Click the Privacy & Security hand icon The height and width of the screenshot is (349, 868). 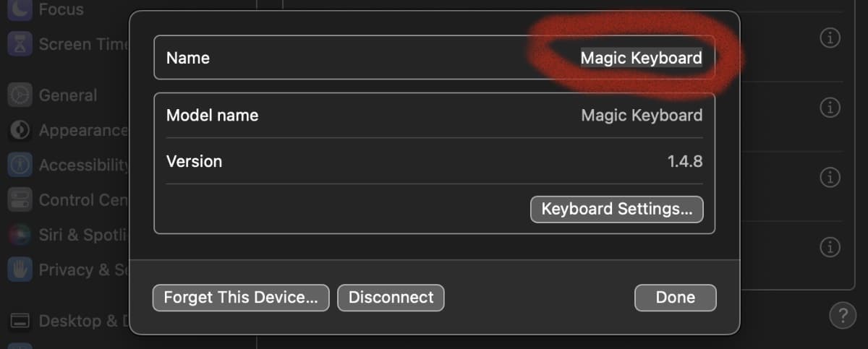(20, 270)
